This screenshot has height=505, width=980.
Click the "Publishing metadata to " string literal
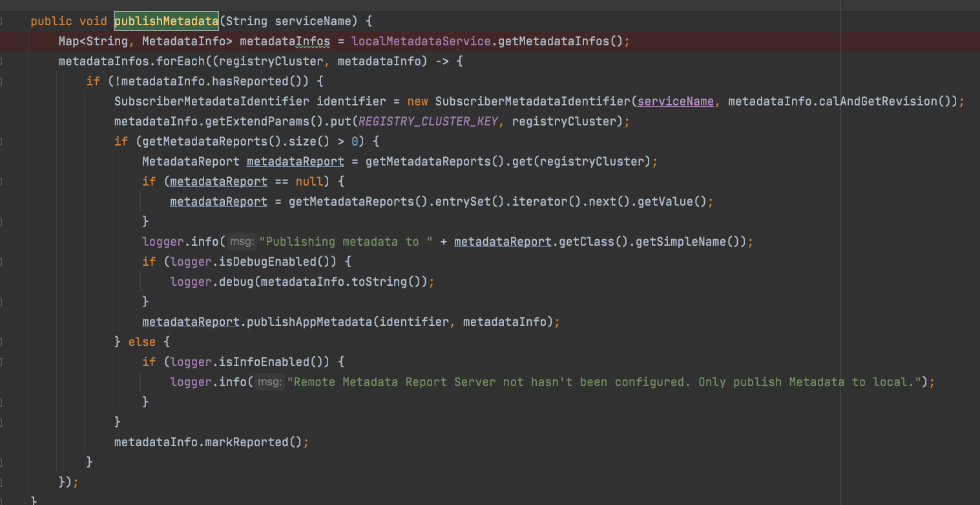(346, 242)
